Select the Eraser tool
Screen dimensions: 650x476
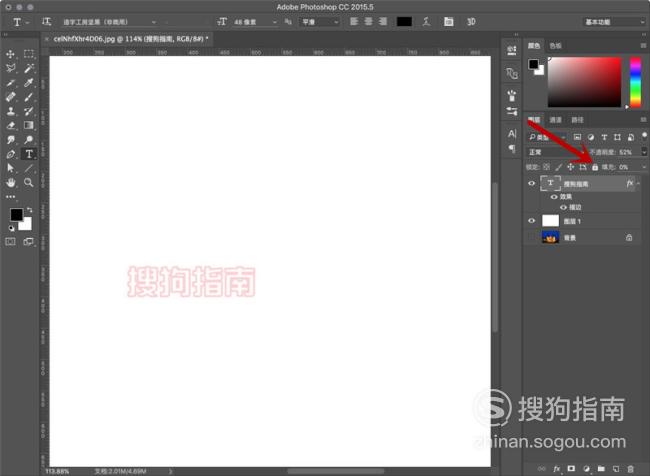click(11, 125)
